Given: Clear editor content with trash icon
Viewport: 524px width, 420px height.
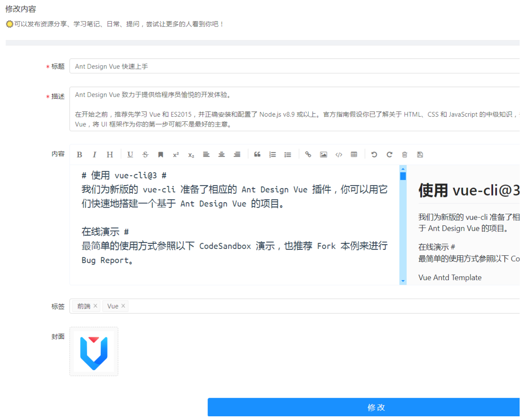Looking at the screenshot, I should [405, 155].
